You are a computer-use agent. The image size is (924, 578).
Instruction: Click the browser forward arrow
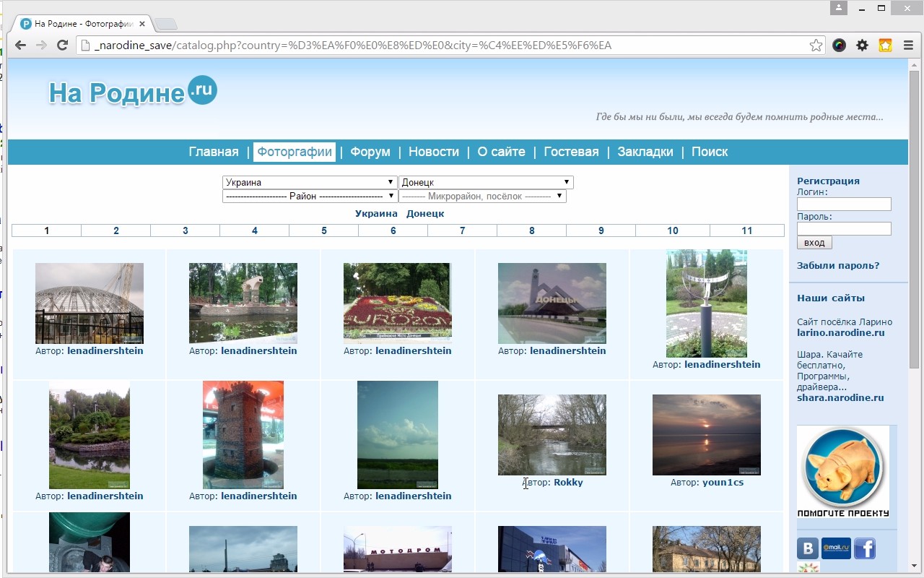pyautogui.click(x=41, y=46)
